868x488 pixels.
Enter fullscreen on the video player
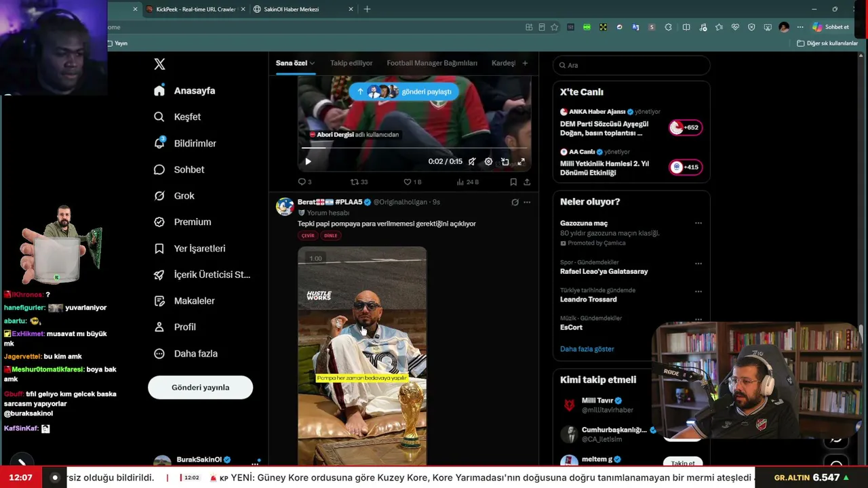click(x=521, y=162)
